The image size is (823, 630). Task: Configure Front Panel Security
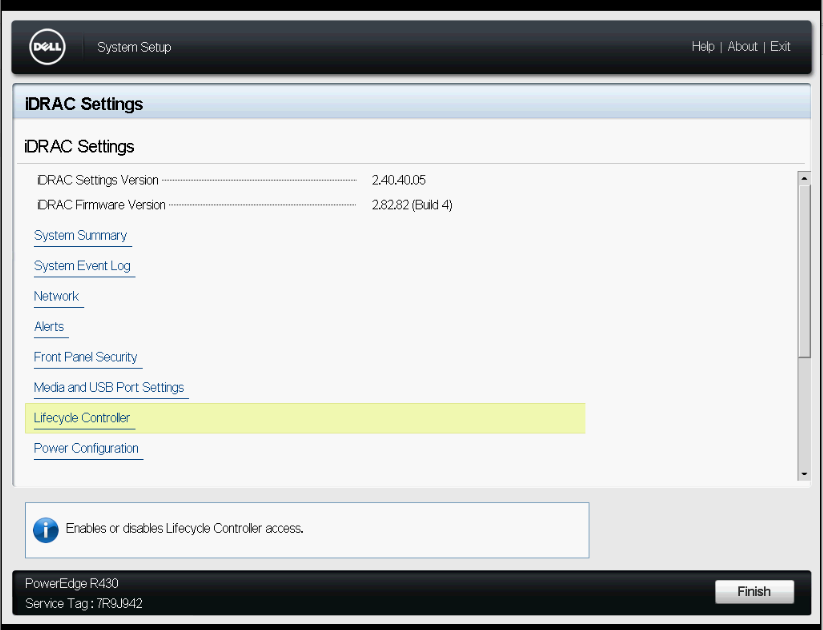tap(87, 357)
